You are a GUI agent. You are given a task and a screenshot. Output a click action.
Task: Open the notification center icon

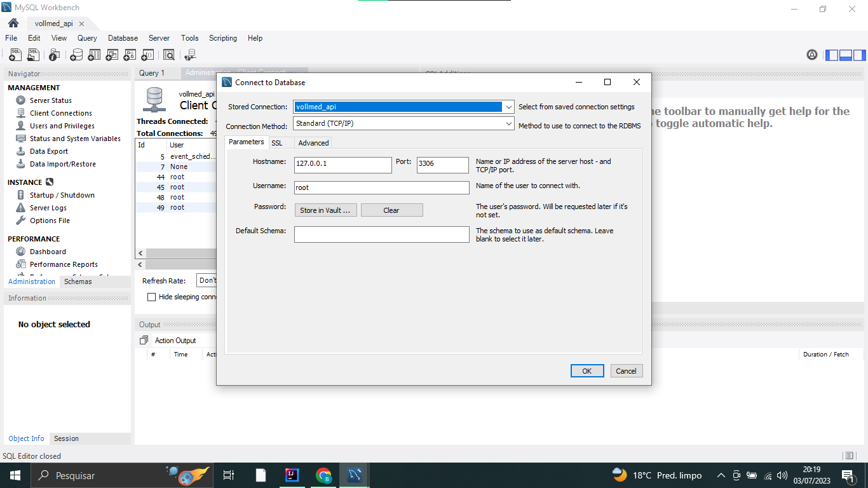point(850,475)
